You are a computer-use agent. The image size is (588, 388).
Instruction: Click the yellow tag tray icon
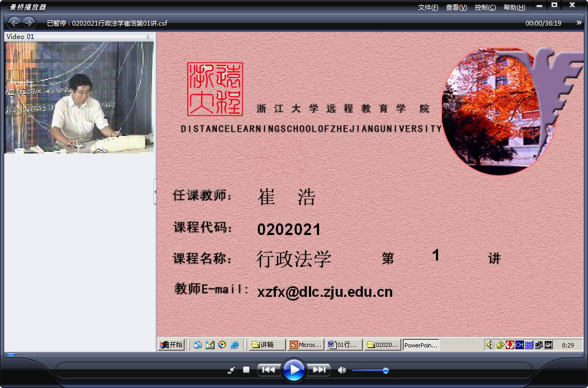pos(500,344)
